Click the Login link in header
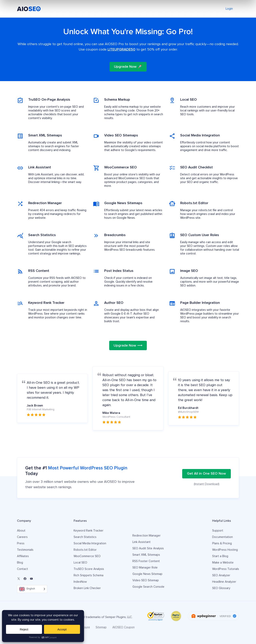The width and height of the screenshot is (256, 644). 229,9
